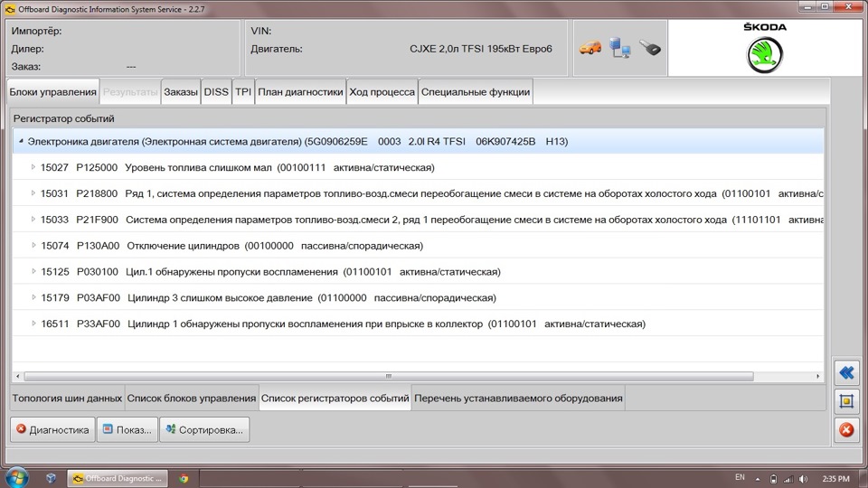
Task: Expand fault 16511 P33AF00 row
Action: coord(33,324)
